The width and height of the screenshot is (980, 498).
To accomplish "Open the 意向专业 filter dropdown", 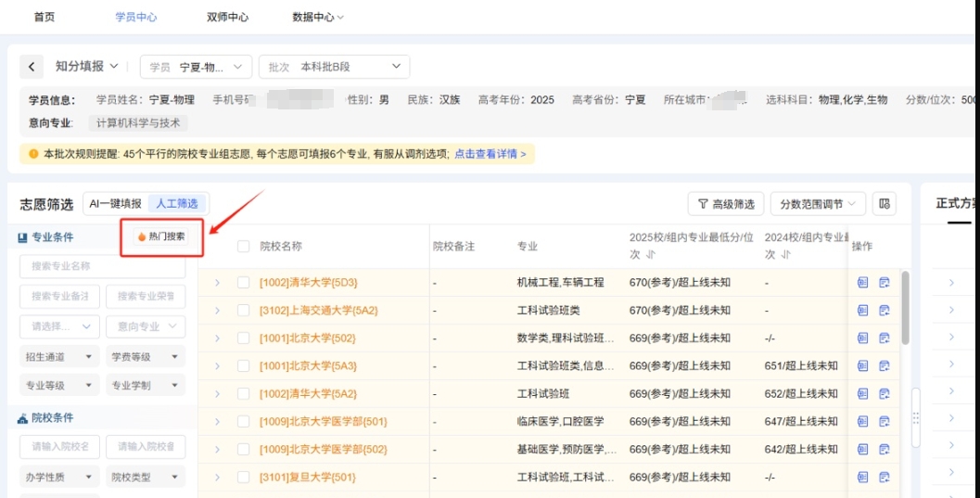I will 146,326.
